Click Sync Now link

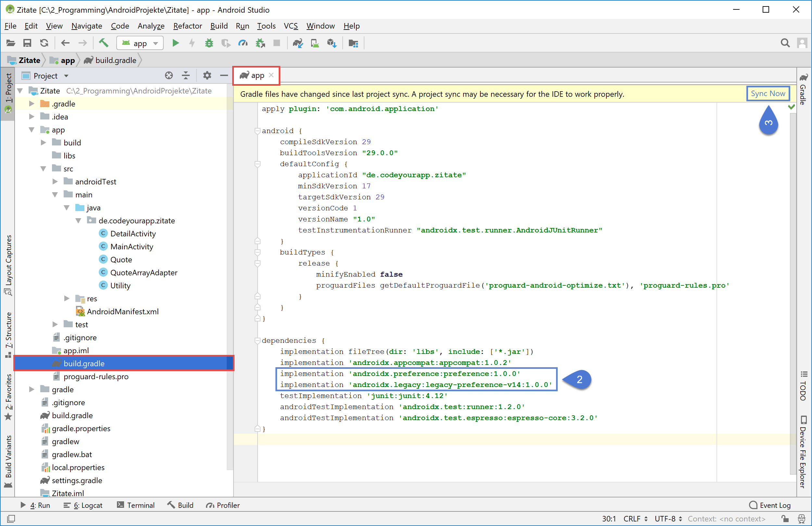(768, 94)
